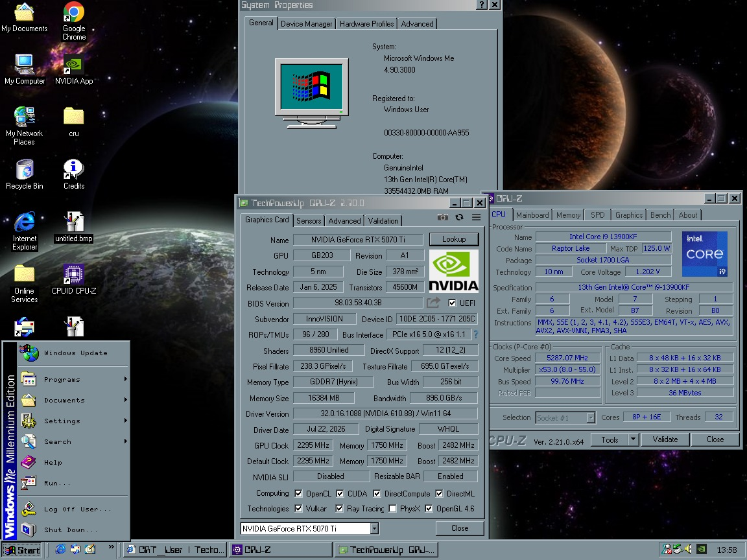Expand quick launch overflow chevron
The height and width of the screenshot is (560, 747).
point(111,546)
